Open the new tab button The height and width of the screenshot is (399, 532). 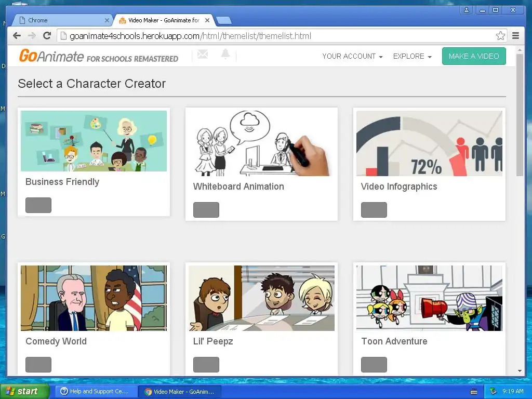[x=224, y=20]
